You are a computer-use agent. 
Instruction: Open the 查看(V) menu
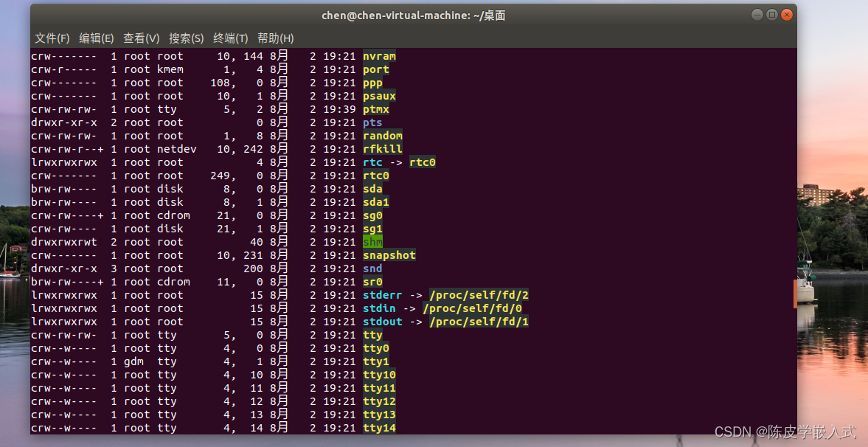tap(141, 38)
